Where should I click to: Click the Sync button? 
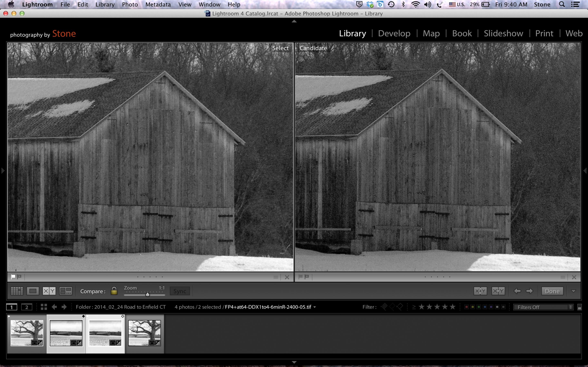point(180,291)
